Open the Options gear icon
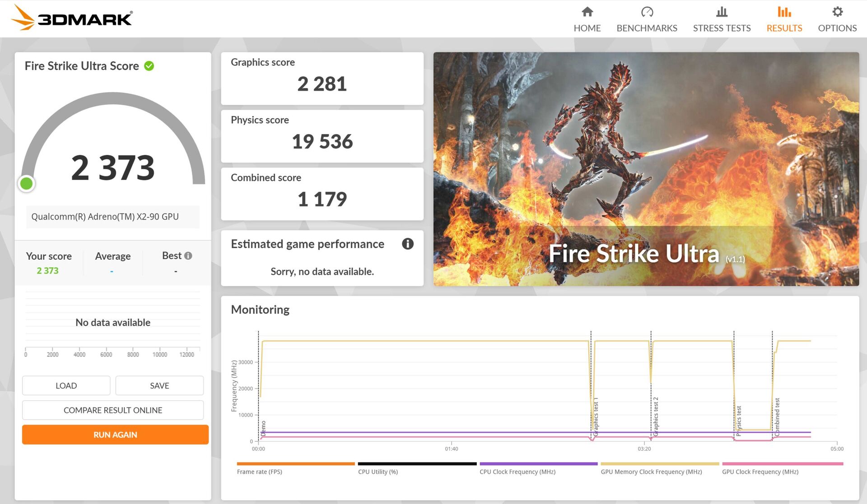 tap(837, 12)
